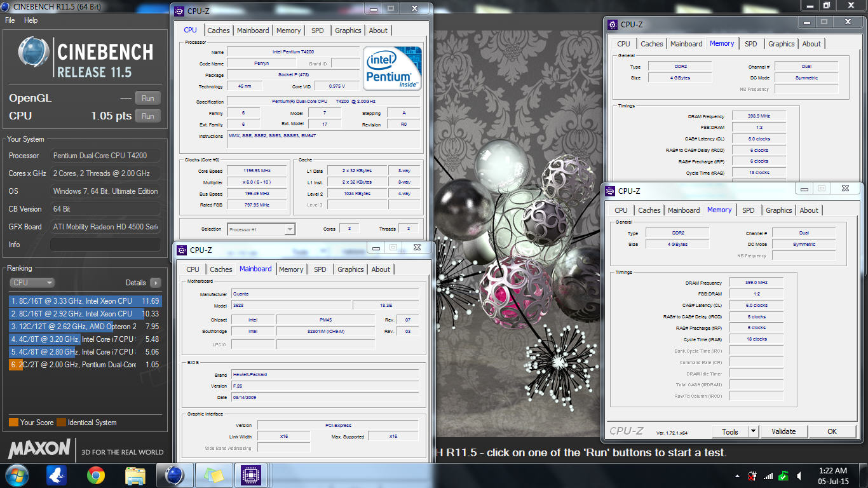This screenshot has height=488, width=868.
Task: Select the 8C/16T @ 3.33 GHz Xeon ranking row
Action: [85, 301]
